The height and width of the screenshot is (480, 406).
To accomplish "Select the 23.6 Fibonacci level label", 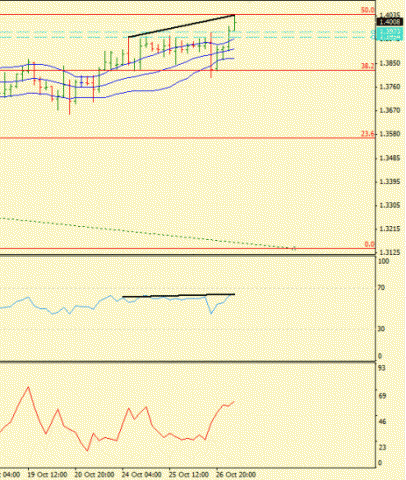I will coord(368,134).
